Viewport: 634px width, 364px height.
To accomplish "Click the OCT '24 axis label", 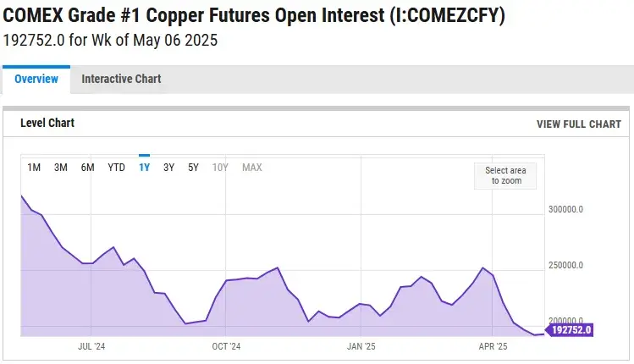I will pos(226,346).
